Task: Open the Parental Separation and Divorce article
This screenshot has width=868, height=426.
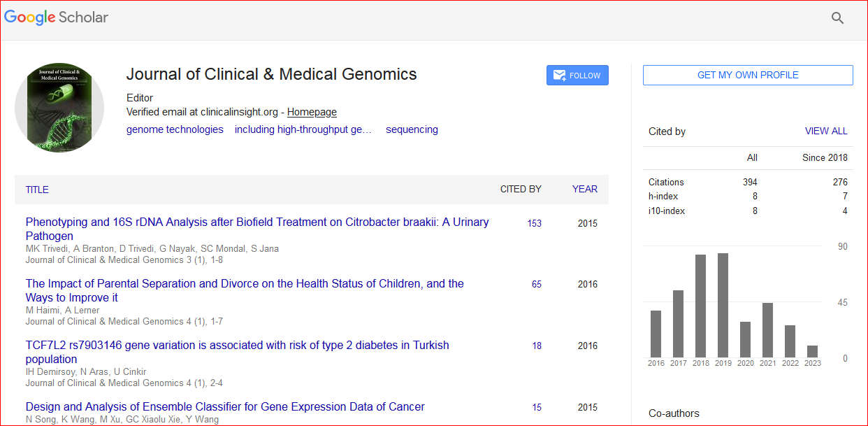Action: click(x=244, y=284)
